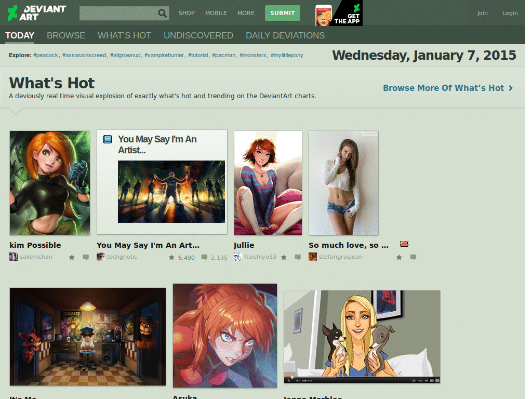The height and width of the screenshot is (399, 532).
Task: Open Raichiyo33 avatar icon
Action: pyautogui.click(x=238, y=257)
